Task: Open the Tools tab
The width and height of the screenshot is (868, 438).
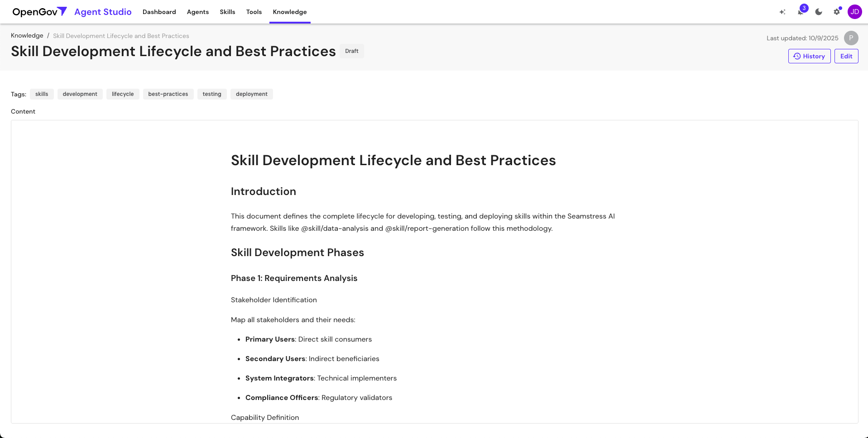Action: pos(254,12)
